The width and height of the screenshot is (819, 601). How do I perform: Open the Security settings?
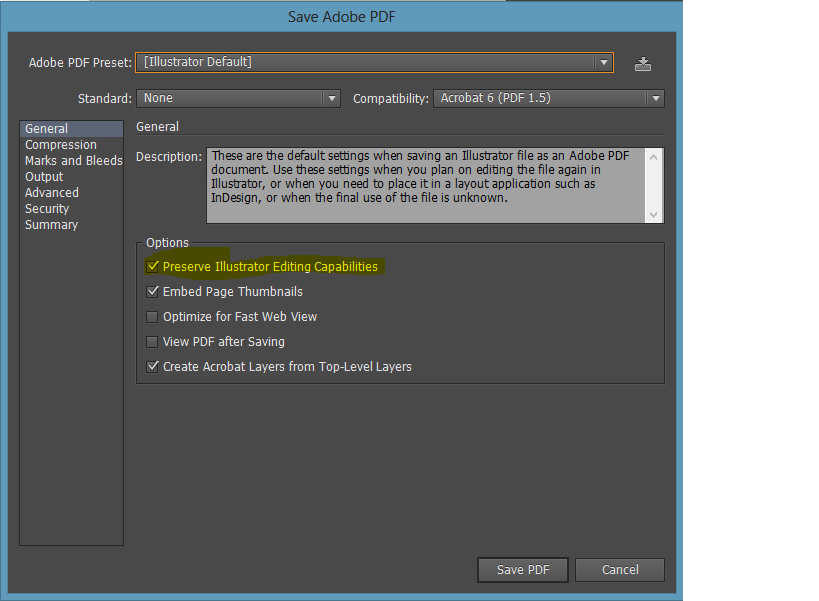pos(47,209)
